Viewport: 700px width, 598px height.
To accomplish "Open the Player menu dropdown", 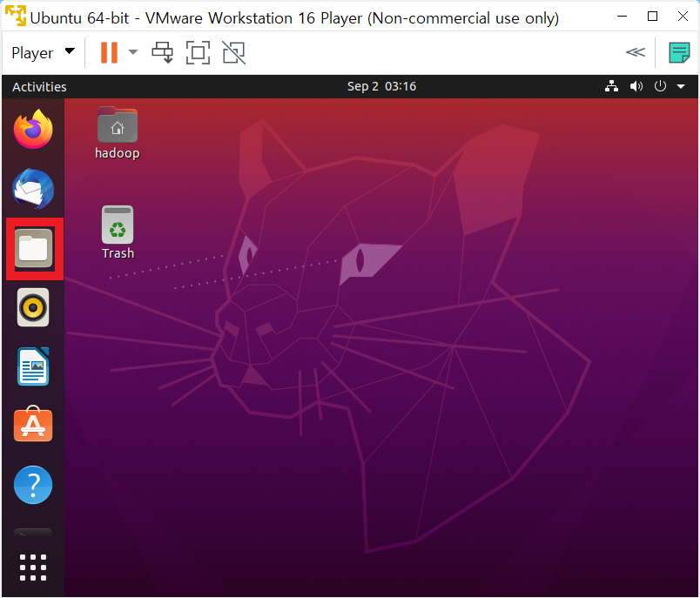I will [43, 52].
